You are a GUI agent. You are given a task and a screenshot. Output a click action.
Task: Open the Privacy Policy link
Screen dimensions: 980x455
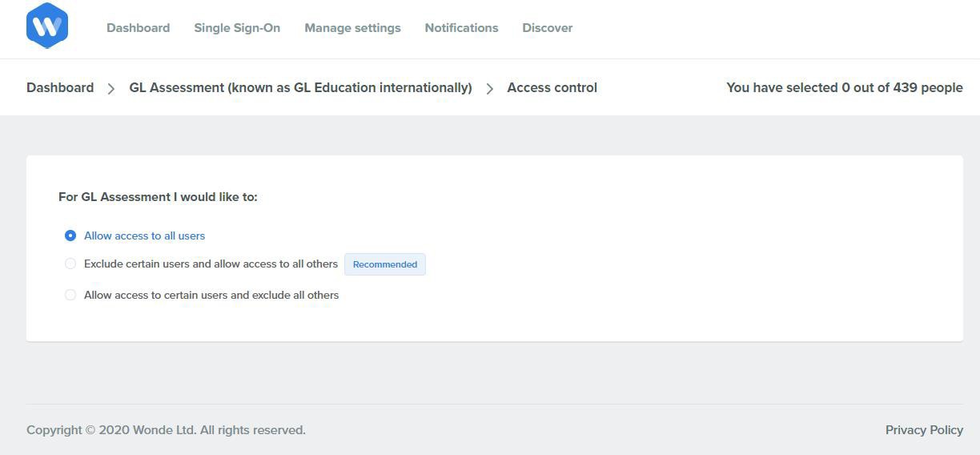924,430
